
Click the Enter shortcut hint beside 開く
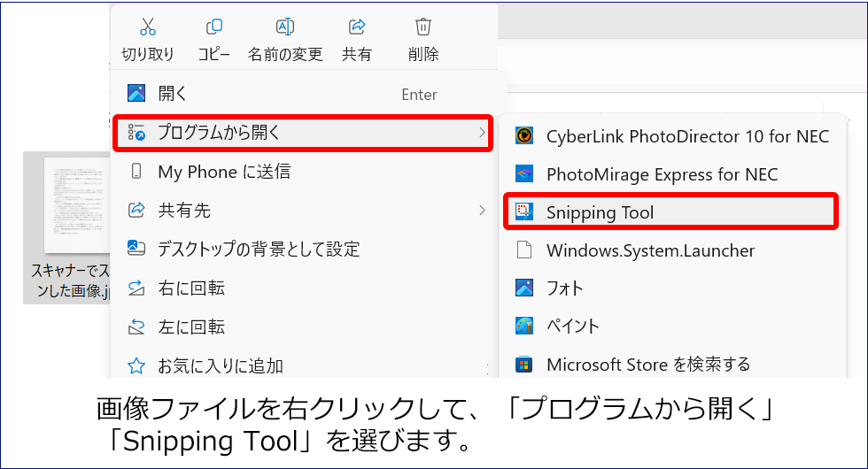pos(419,95)
